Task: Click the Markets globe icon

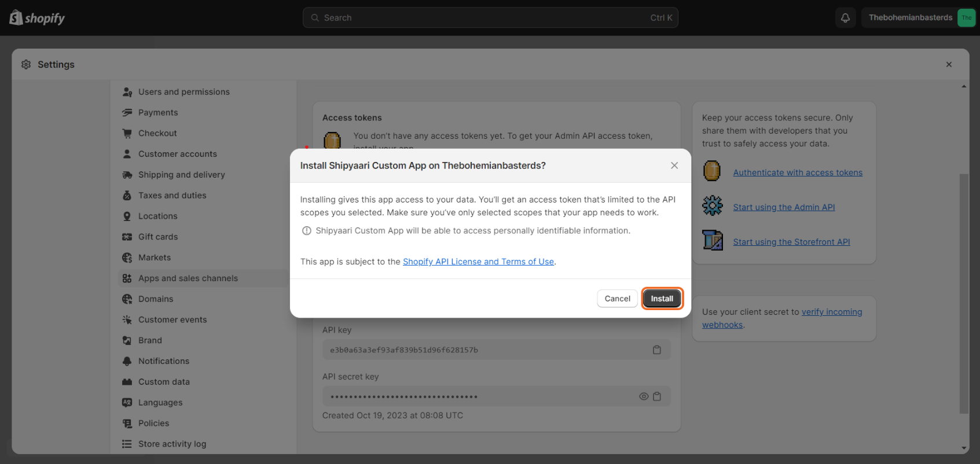Action: click(127, 257)
